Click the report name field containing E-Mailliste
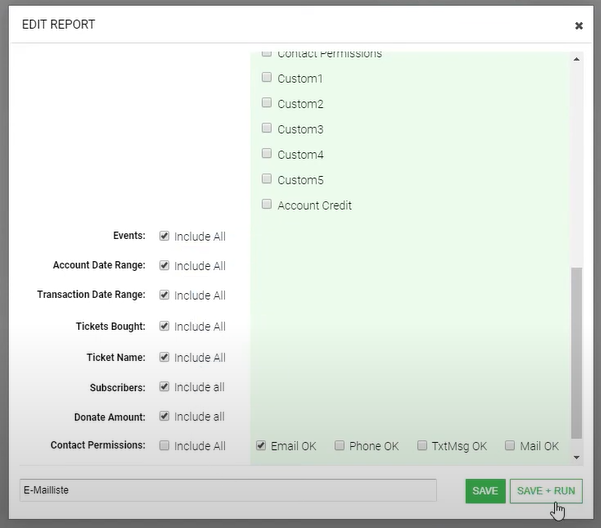 228,491
